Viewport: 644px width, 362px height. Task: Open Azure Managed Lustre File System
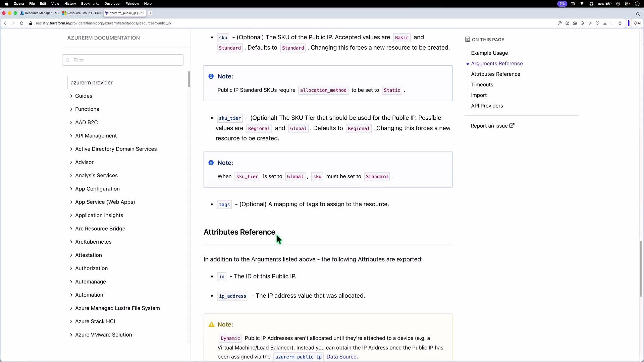coord(117,308)
